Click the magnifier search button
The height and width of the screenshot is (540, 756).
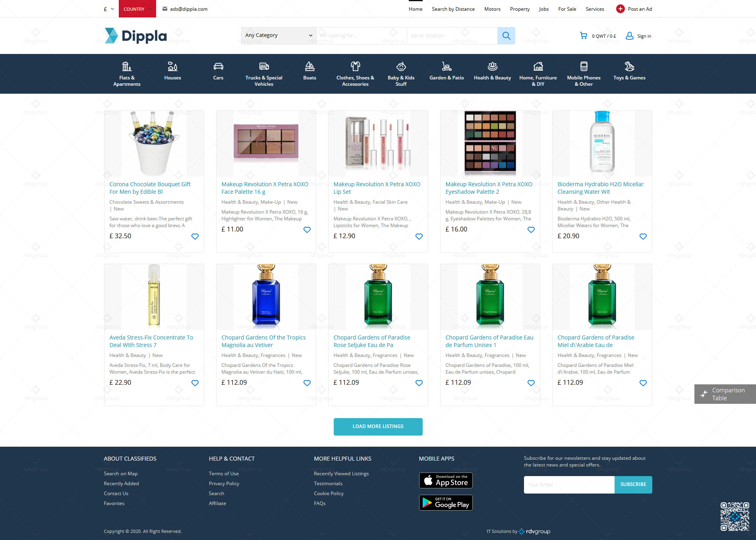tap(506, 36)
